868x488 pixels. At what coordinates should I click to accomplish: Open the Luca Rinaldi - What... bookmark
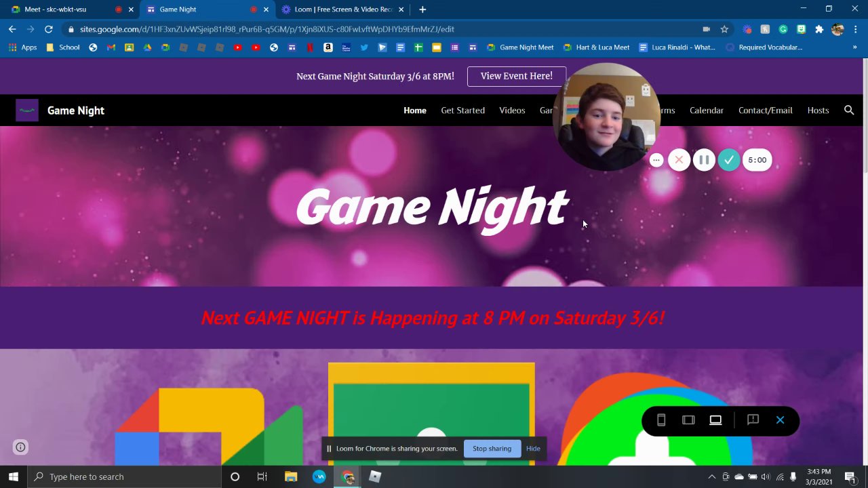pos(677,47)
